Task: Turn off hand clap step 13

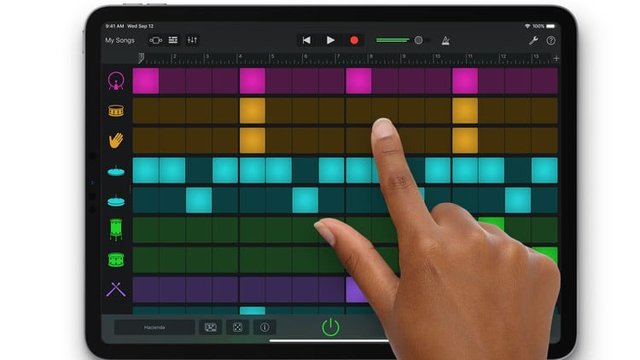Action: pyautogui.click(x=465, y=140)
